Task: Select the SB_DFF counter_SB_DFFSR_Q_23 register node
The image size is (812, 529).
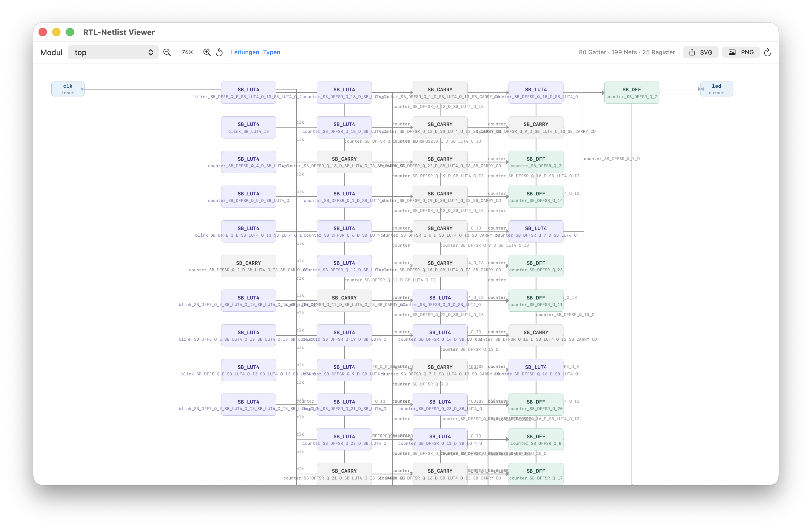Action: click(535, 266)
